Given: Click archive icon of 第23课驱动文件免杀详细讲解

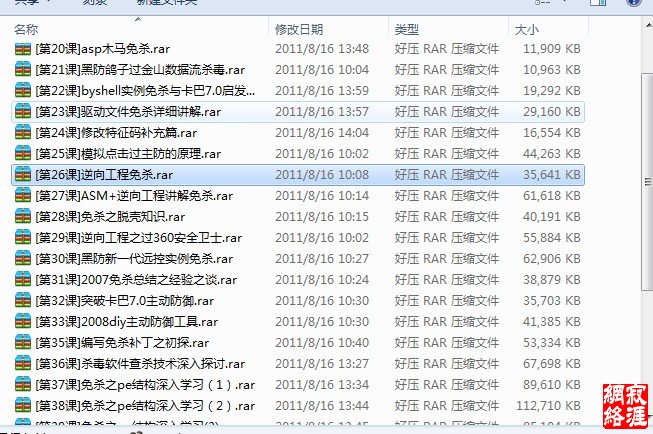Looking at the screenshot, I should pos(23,112).
